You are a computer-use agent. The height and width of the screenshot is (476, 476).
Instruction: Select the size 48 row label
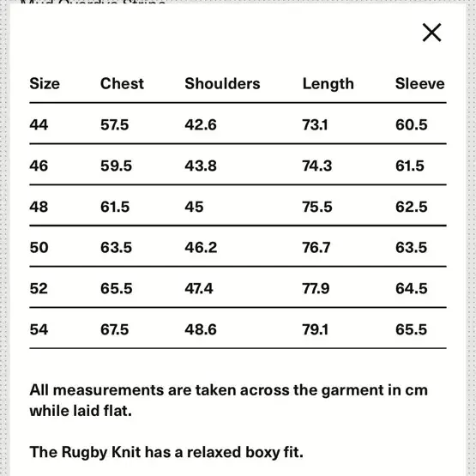coord(39,207)
